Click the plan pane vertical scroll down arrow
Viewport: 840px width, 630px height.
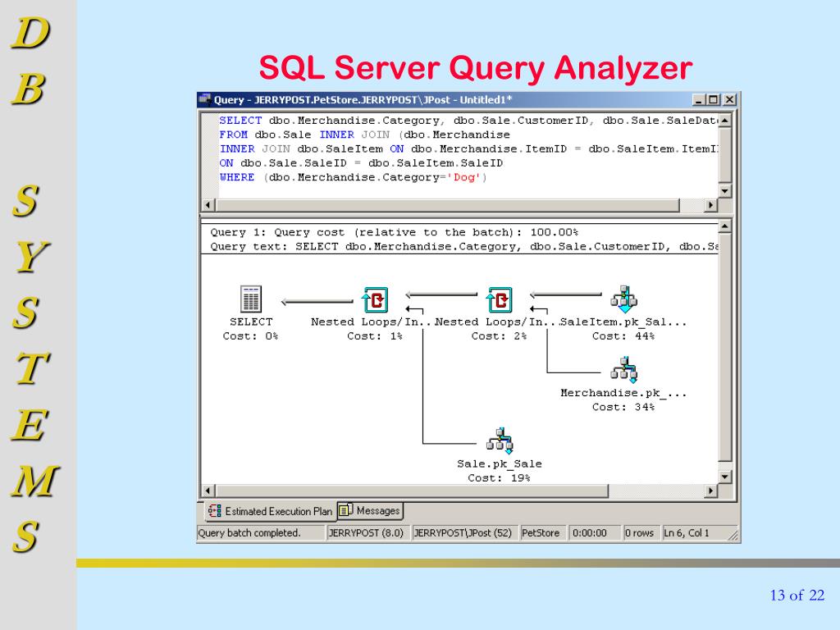tap(725, 477)
